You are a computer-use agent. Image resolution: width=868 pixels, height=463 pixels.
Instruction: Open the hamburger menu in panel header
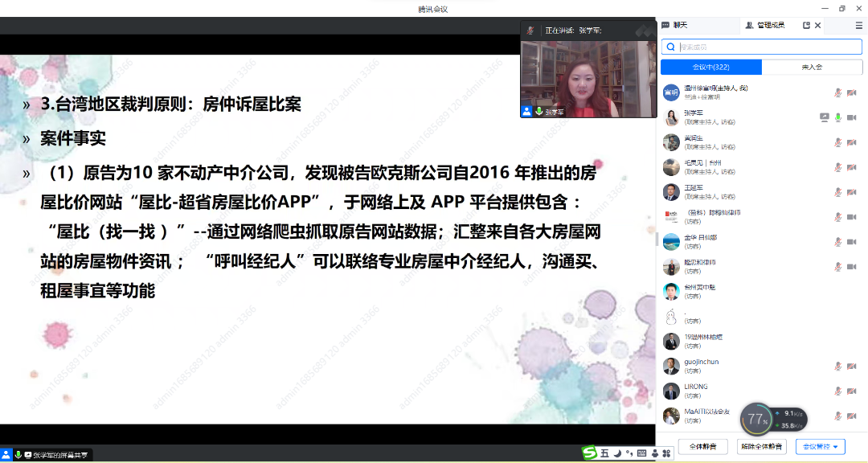tap(858, 26)
